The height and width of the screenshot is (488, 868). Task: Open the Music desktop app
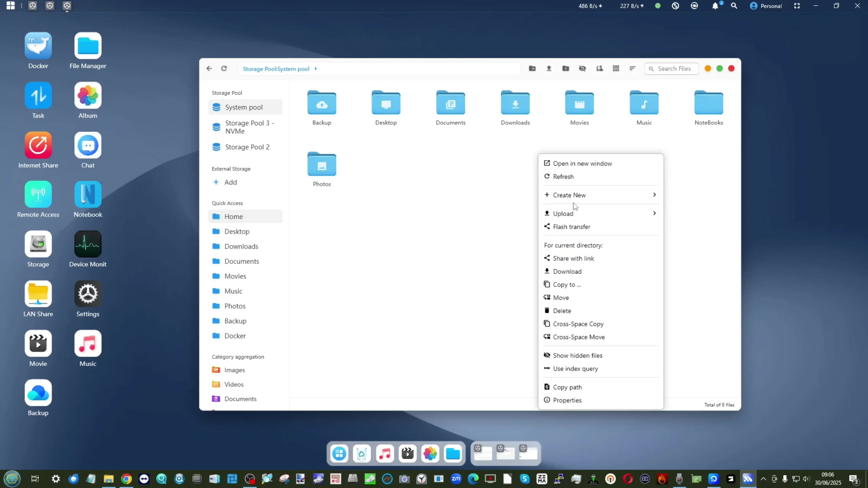(88, 343)
